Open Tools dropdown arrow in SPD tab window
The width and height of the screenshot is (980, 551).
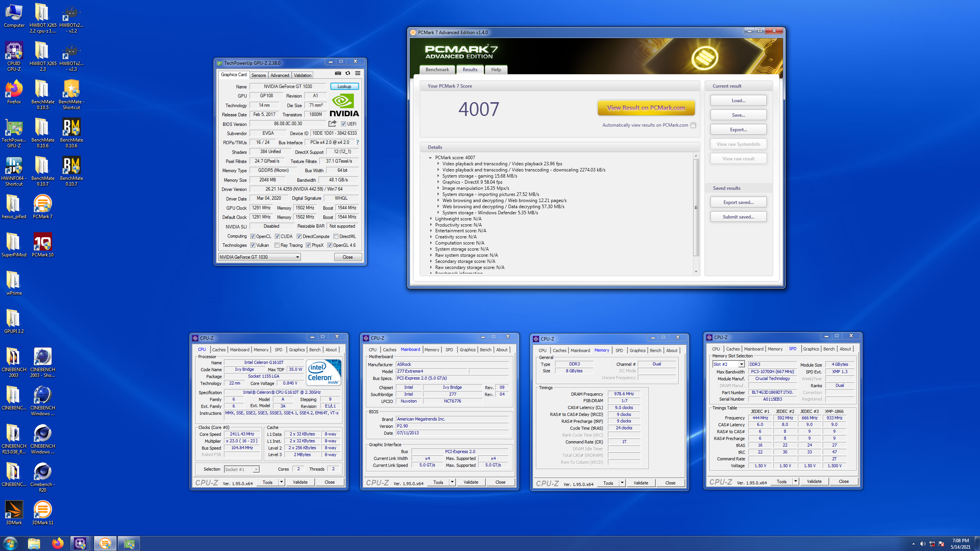tap(795, 481)
